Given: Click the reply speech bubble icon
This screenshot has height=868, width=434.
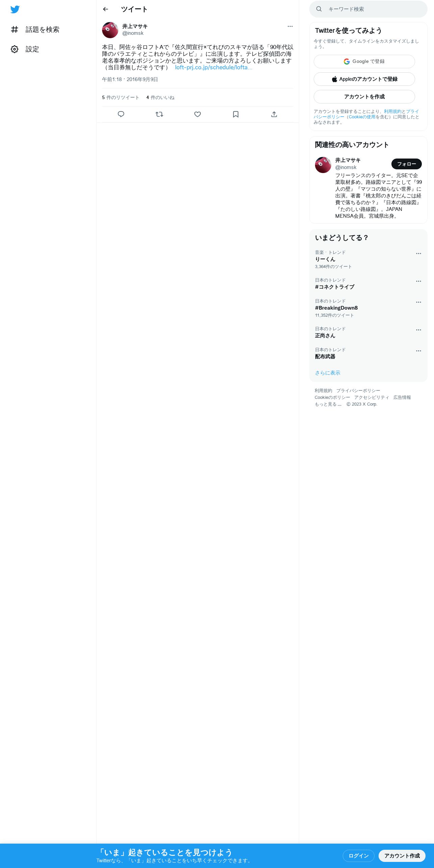Looking at the screenshot, I should pyautogui.click(x=121, y=114).
